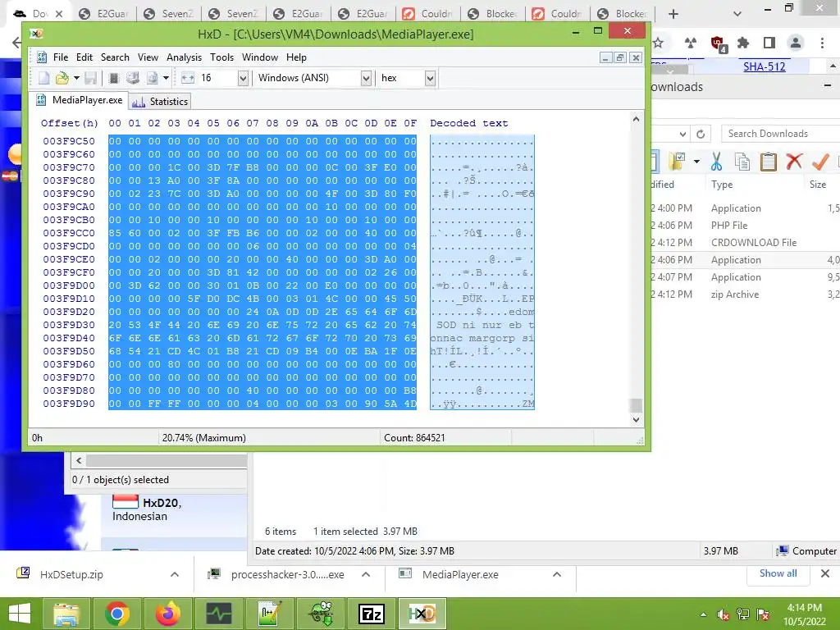Open the Chrome profile avatar
The image size is (840, 630).
coord(796,43)
